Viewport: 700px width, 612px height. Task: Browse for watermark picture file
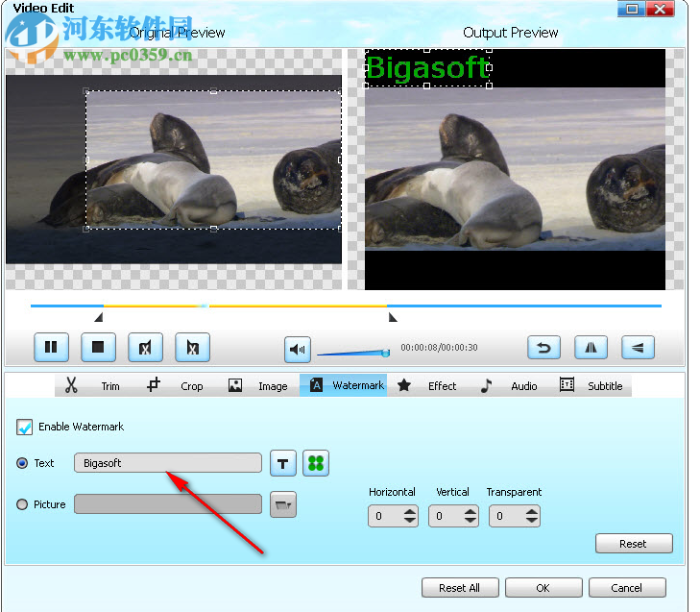[283, 504]
